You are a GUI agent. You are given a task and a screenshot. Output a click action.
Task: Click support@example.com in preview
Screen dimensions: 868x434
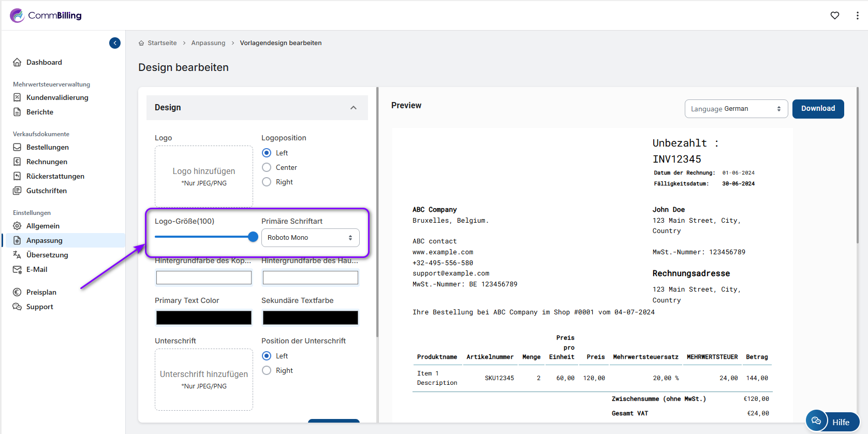[x=451, y=273]
